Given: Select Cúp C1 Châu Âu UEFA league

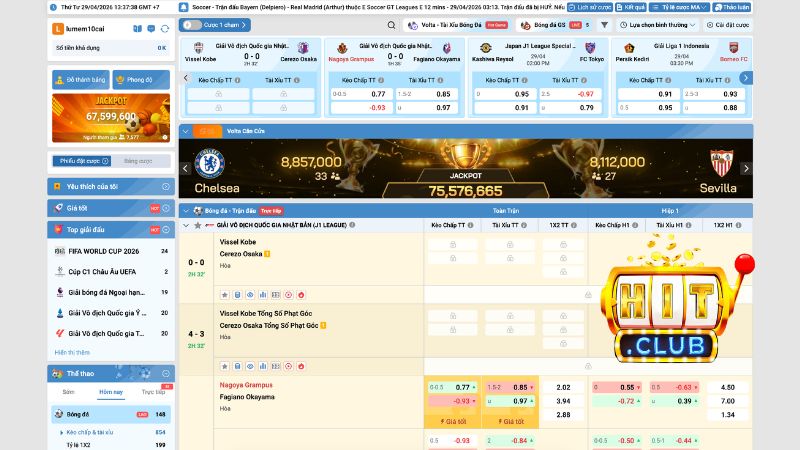Looking at the screenshot, I should [111, 272].
